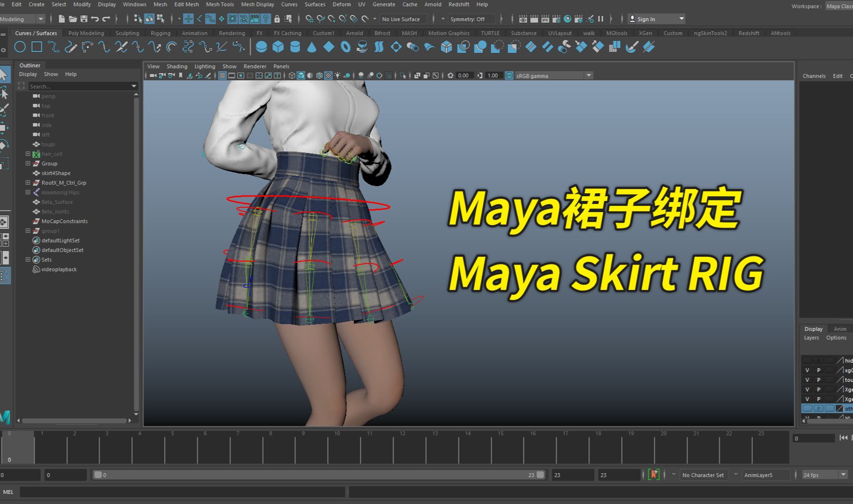The height and width of the screenshot is (504, 853).
Task: Open Options menu in layer editor
Action: 836,338
